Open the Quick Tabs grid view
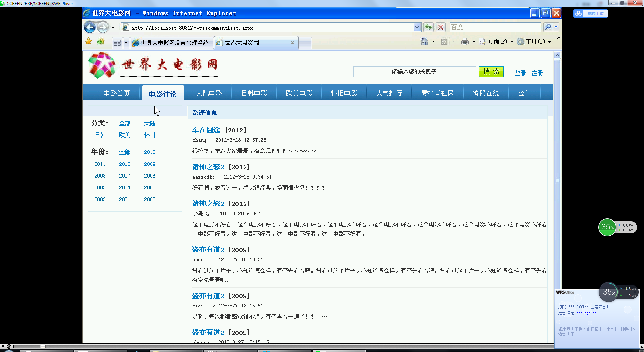 117,43
